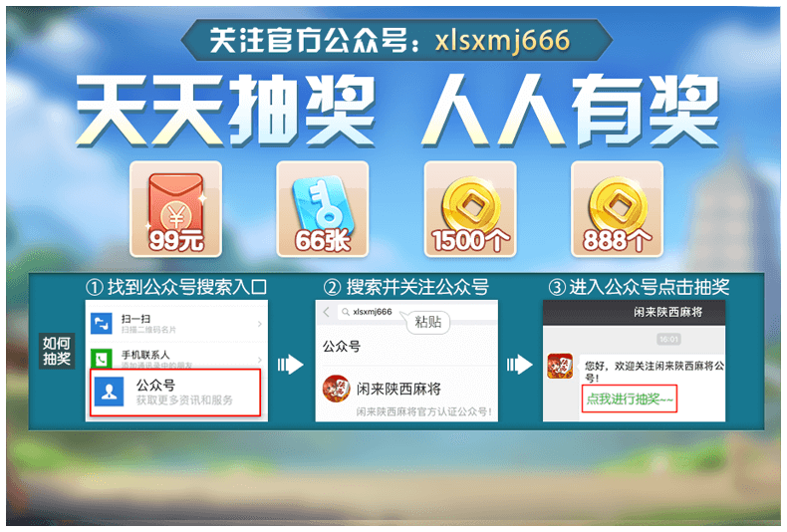The height and width of the screenshot is (532, 787).
Task: Click the search magnifier icon beside xlsxmj666
Action: click(346, 312)
